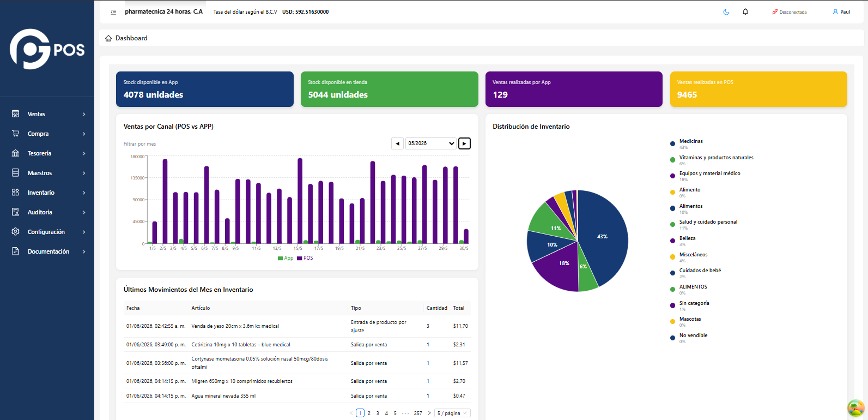Select the Agua mineral nevada 355 ml row

[297, 396]
